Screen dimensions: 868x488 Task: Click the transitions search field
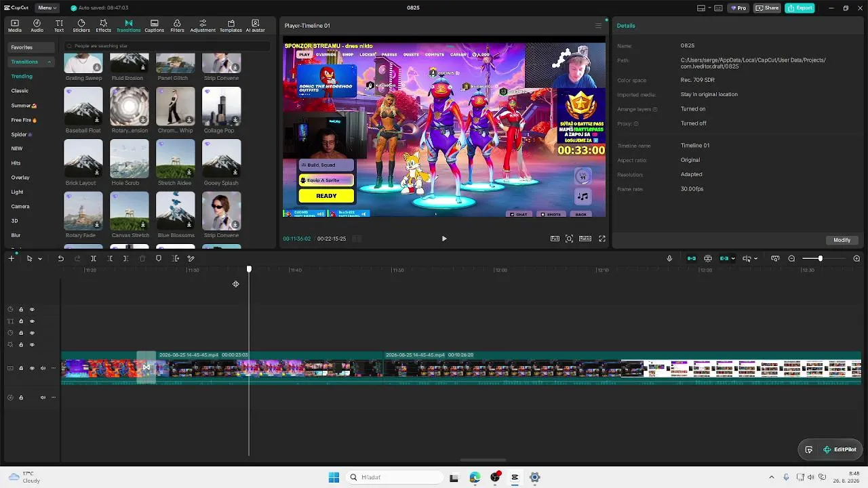click(x=167, y=46)
